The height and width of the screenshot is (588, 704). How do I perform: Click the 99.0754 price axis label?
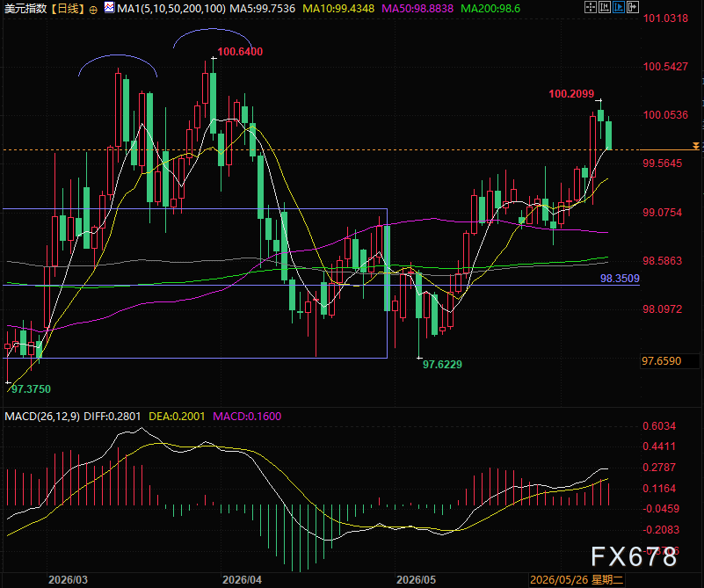coord(662,213)
